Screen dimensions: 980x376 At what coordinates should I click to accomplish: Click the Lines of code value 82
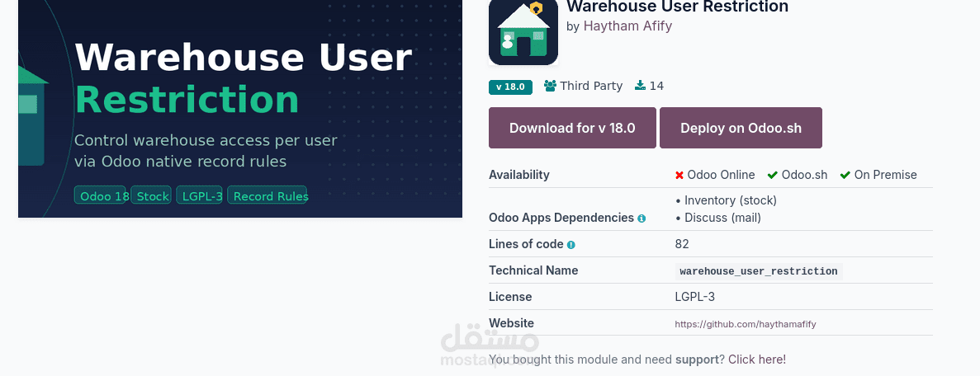click(x=682, y=244)
